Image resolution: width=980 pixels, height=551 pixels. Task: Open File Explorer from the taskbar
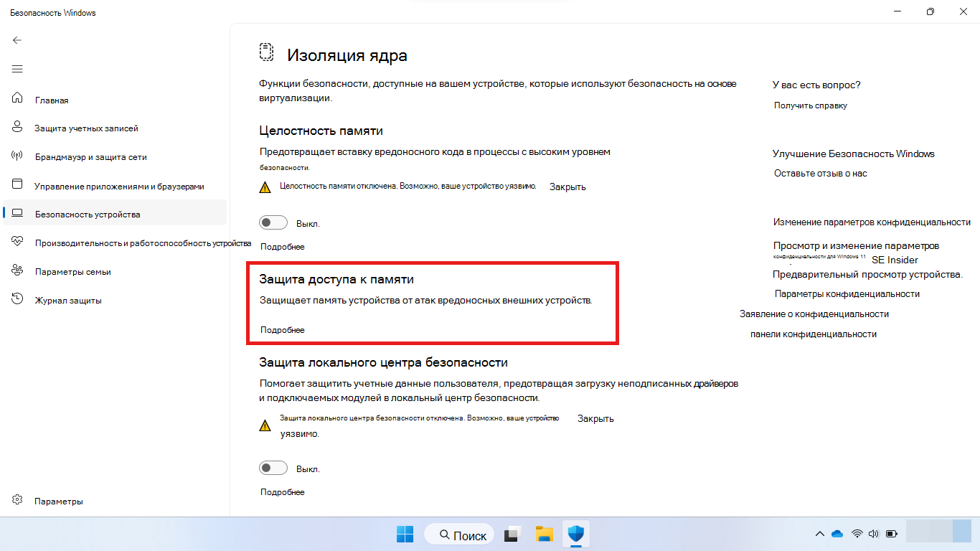(x=545, y=534)
